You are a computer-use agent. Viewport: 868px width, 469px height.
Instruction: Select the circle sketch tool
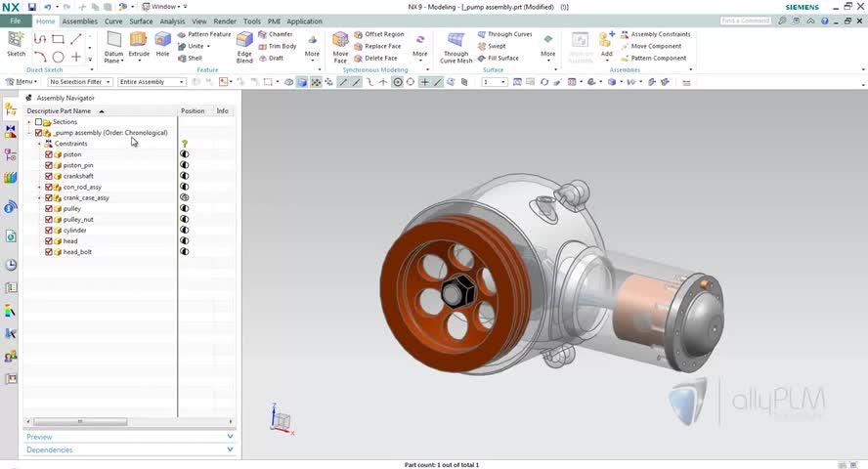coord(58,57)
